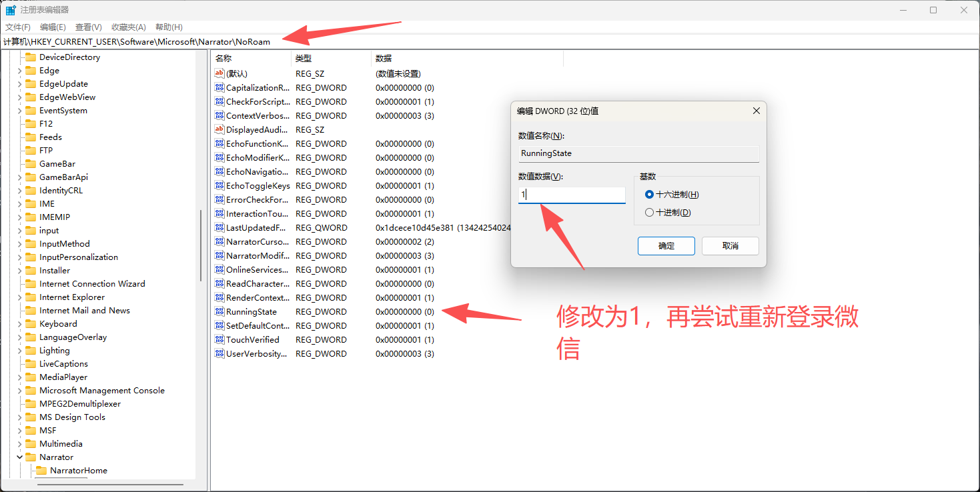Viewport: 980px width, 492px height.
Task: Click the icon beside NarratorModif... value
Action: tap(219, 255)
